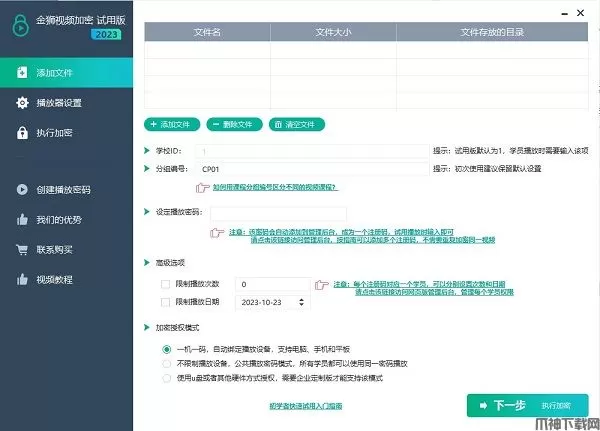The width and height of the screenshot is (600, 431).
Task: Click the 设定播放密码 input field
Action: coord(278,214)
